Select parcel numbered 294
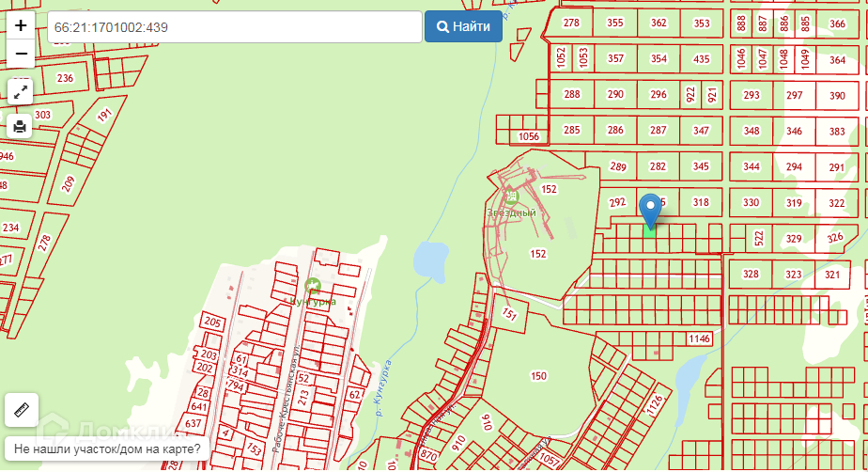The height and width of the screenshot is (472, 868). point(795,166)
